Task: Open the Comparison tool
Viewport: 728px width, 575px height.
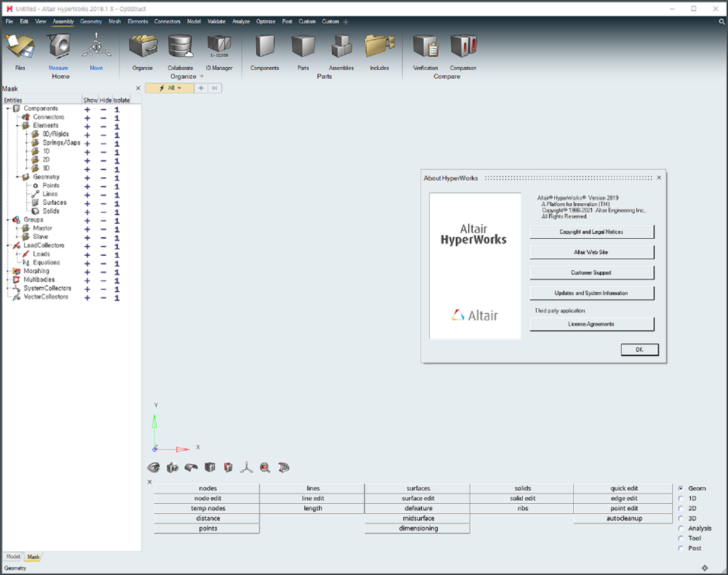Action: 463,52
